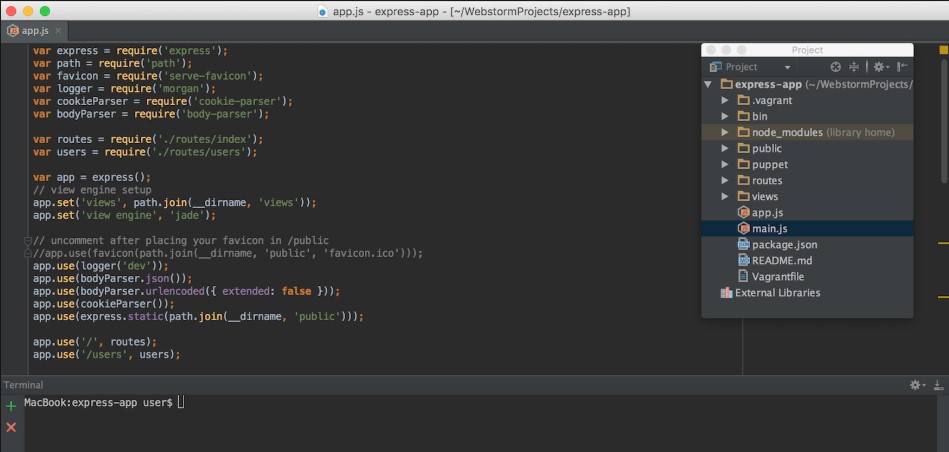
Task: Click the External Libraries bar-chart icon
Action: coord(726,293)
